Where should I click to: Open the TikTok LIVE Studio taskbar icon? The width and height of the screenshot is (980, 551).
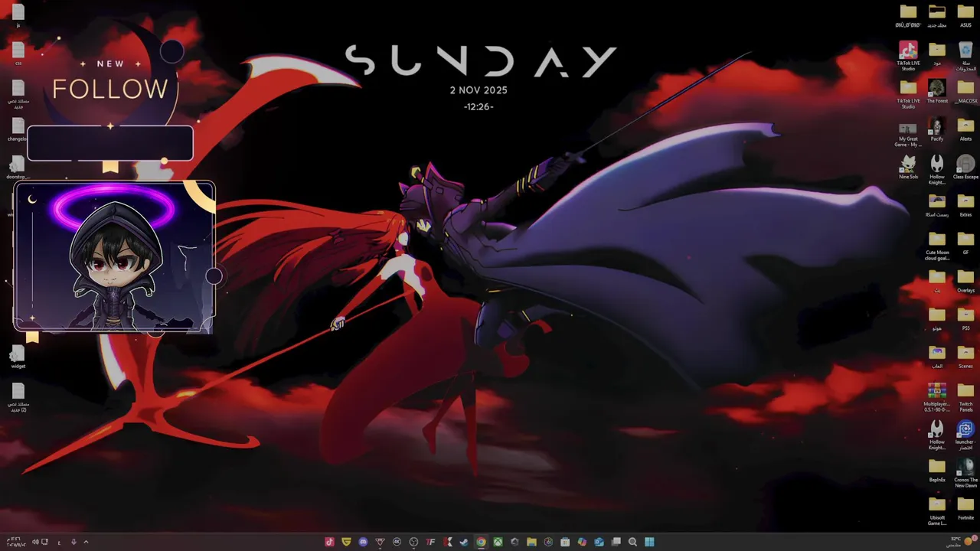tap(329, 542)
